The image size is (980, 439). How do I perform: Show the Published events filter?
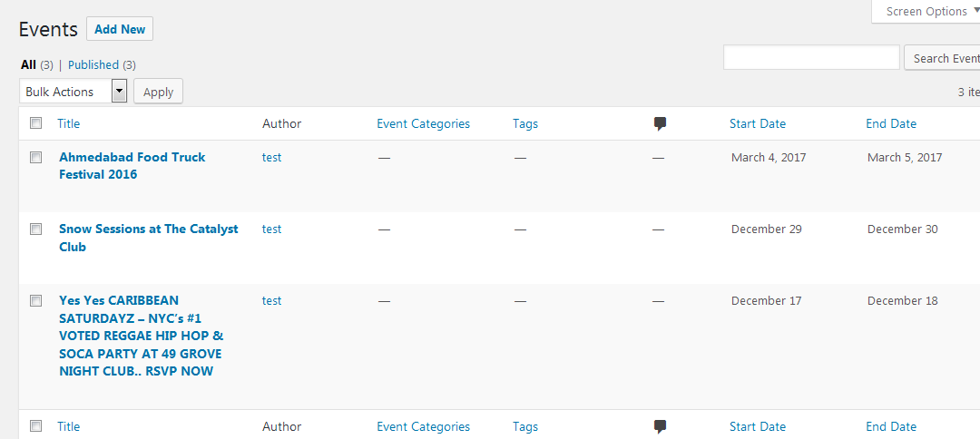[x=93, y=64]
